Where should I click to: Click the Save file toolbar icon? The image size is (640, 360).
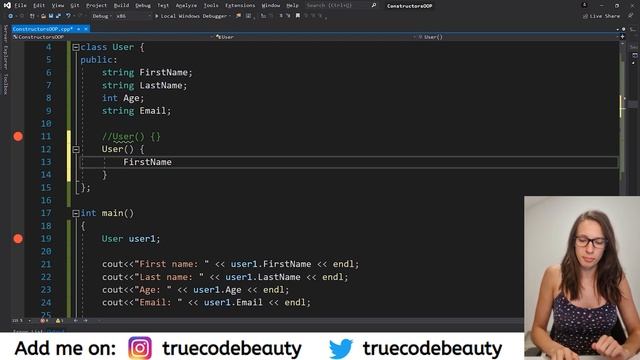(51, 16)
